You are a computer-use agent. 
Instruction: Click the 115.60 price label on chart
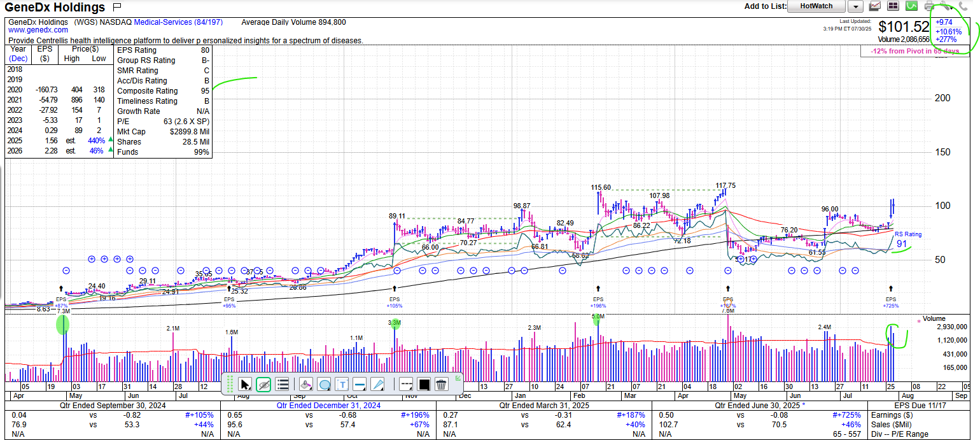click(601, 187)
